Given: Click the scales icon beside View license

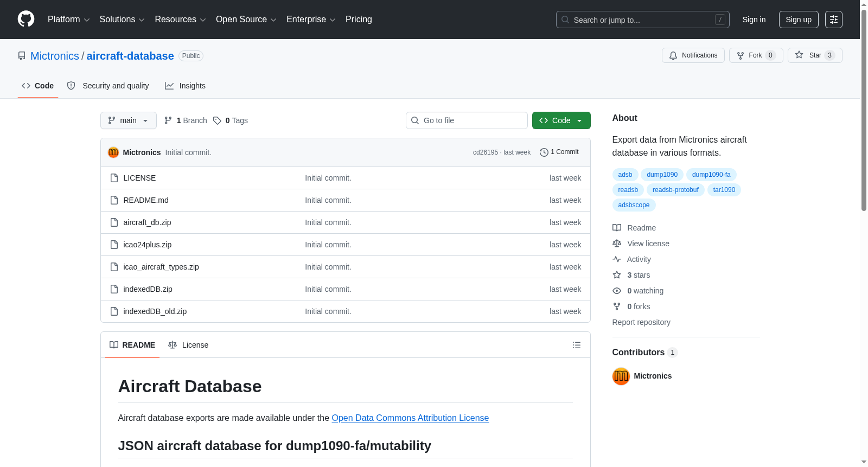Looking at the screenshot, I should pos(617,244).
